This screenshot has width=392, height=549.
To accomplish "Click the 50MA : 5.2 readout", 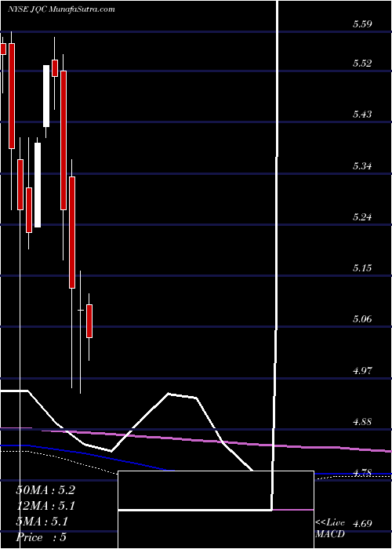I will click(x=45, y=490).
